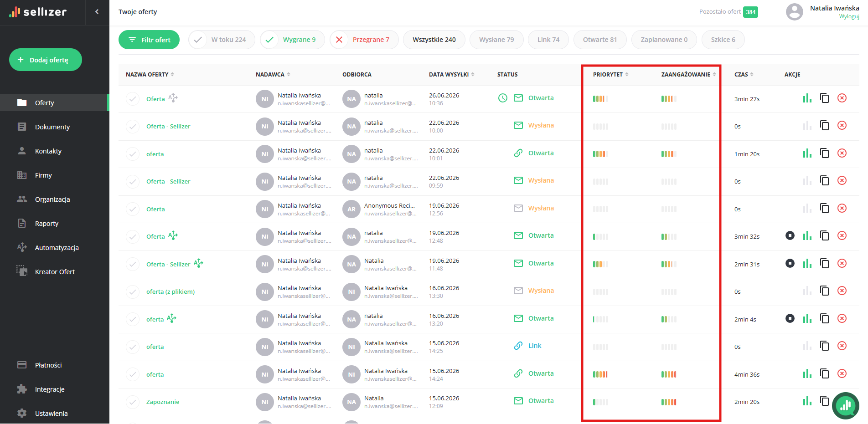Click the clock icon in first row's status
The width and height of the screenshot is (868, 424).
(x=502, y=98)
